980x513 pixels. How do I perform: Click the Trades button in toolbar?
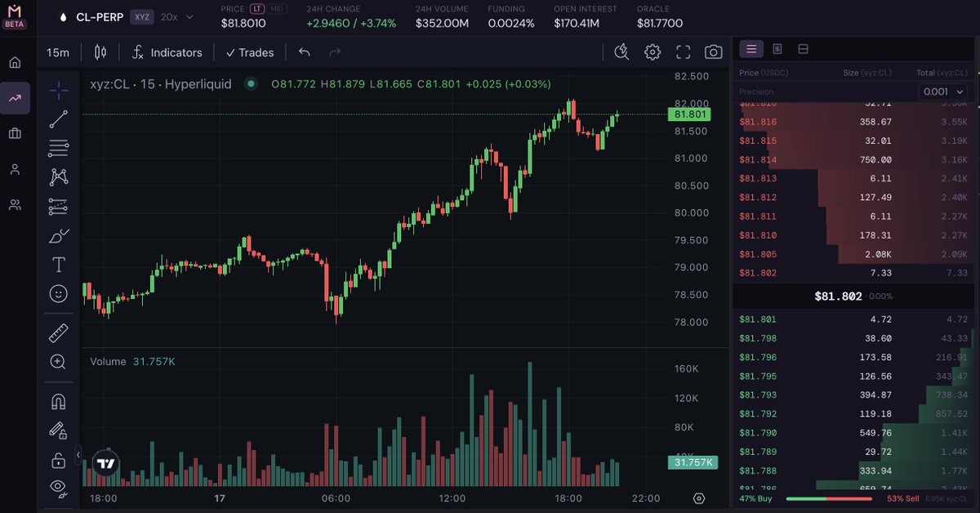tap(250, 52)
